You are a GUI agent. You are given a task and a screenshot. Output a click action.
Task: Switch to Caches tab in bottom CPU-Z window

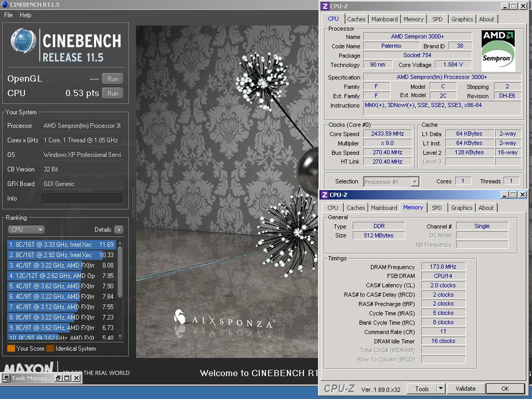(355, 208)
